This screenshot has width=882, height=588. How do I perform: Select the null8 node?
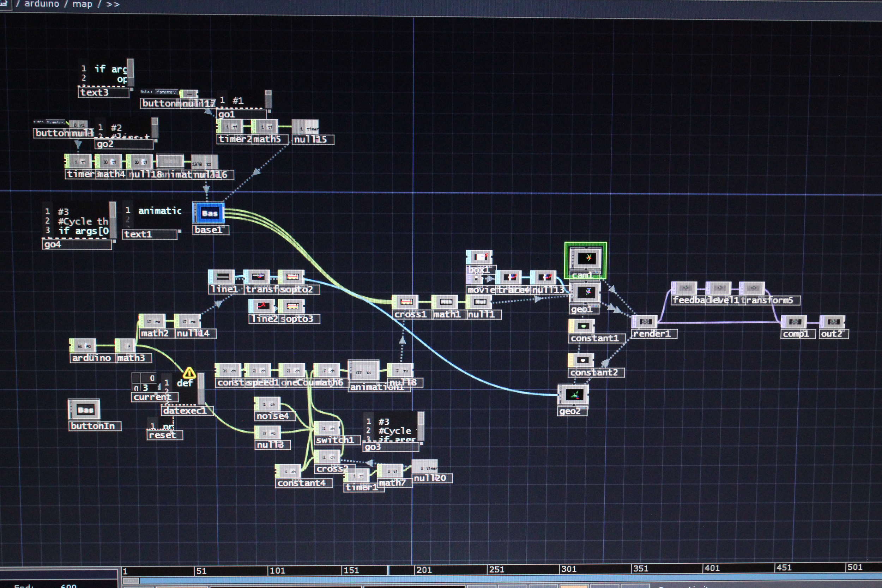[400, 370]
